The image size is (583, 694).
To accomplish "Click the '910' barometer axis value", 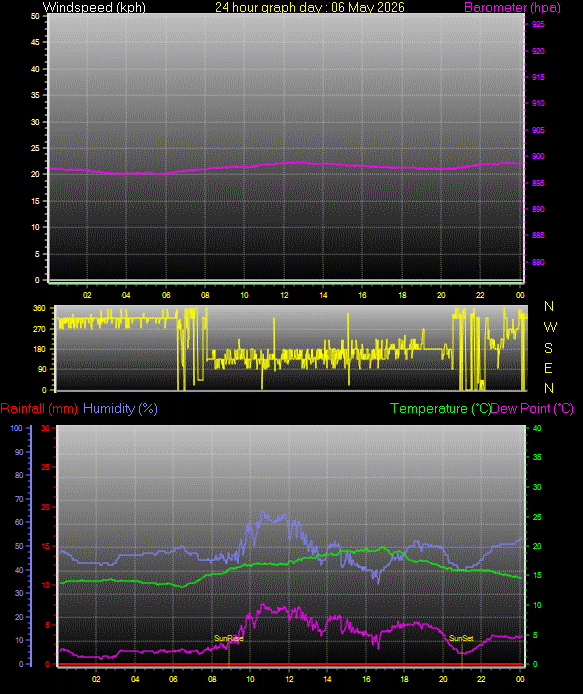I will (538, 103).
